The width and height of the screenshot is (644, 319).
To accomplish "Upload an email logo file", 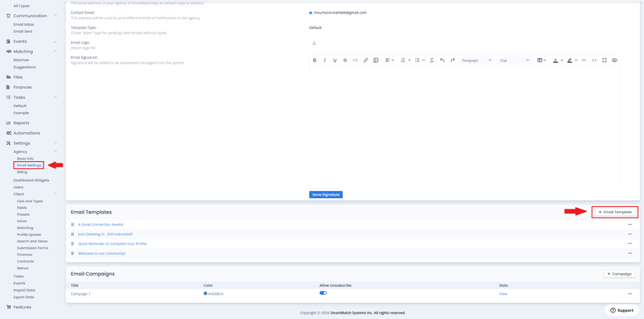I will tap(314, 43).
